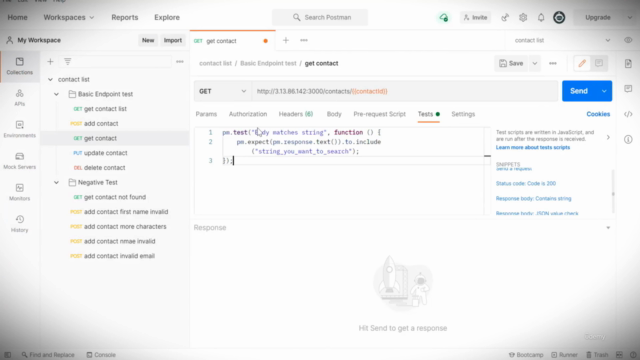Open a new request tab with plus
Image resolution: width=640 pixels, height=360 pixels.
point(286,40)
